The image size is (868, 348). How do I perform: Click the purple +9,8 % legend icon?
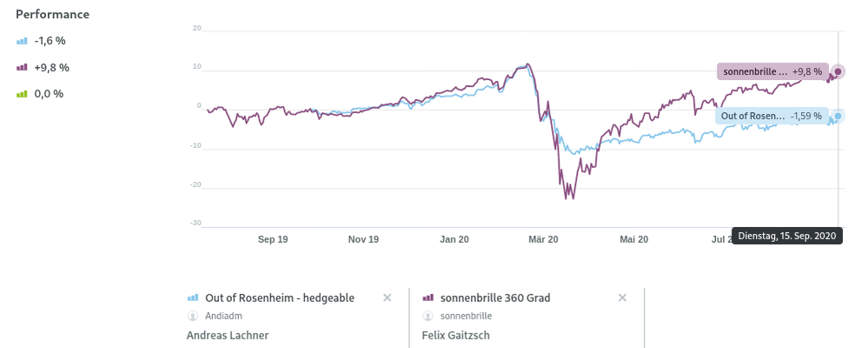(x=21, y=67)
